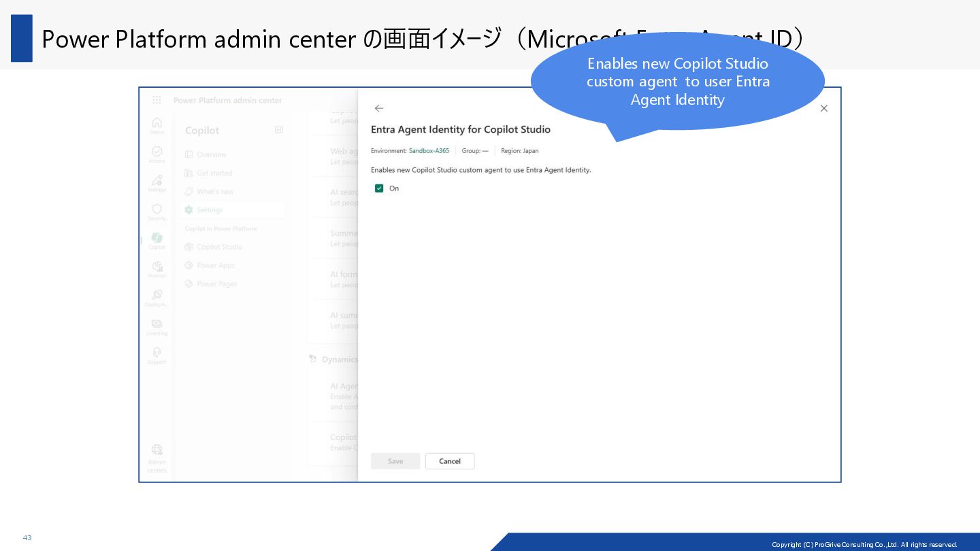
Task: Click the Region: Japan text
Action: pos(519,151)
